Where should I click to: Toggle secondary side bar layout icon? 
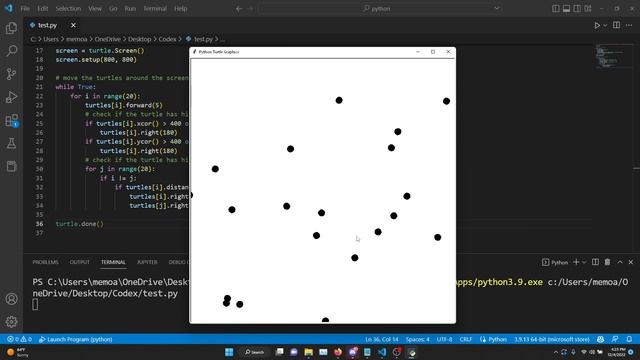[x=577, y=9]
